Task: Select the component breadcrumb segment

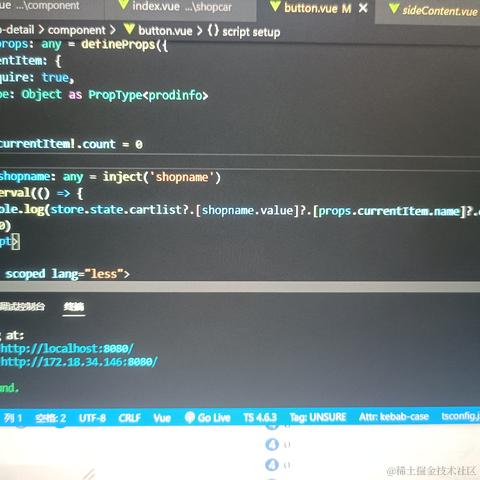Action: 77,30
